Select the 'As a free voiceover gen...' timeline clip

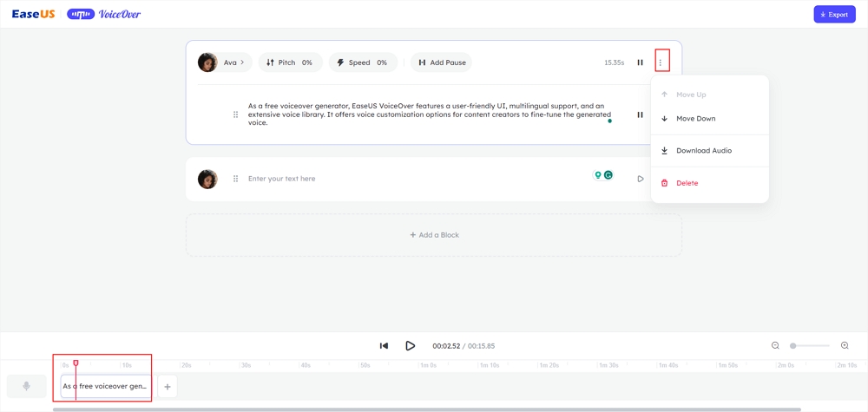click(105, 386)
